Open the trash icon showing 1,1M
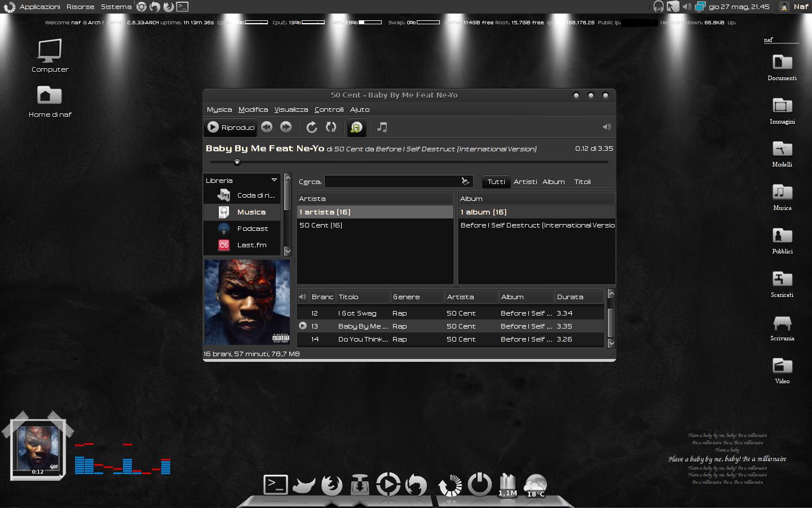The image size is (812, 508). coord(507,485)
